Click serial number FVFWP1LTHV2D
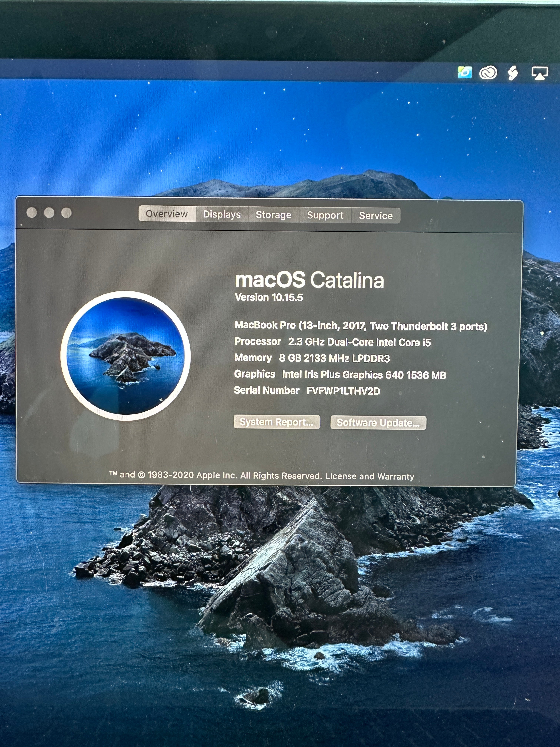560x747 pixels. (x=343, y=391)
